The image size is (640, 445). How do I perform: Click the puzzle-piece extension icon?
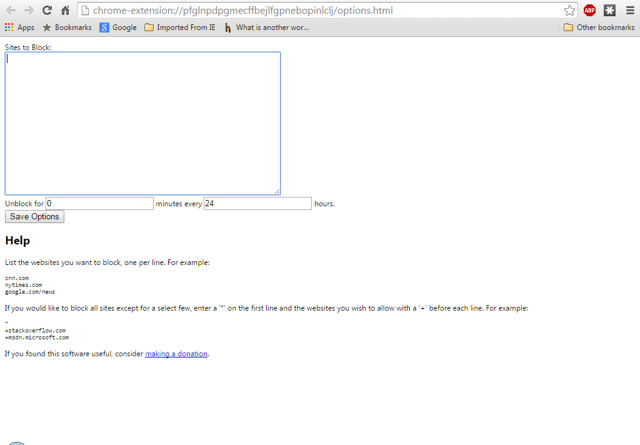click(609, 10)
